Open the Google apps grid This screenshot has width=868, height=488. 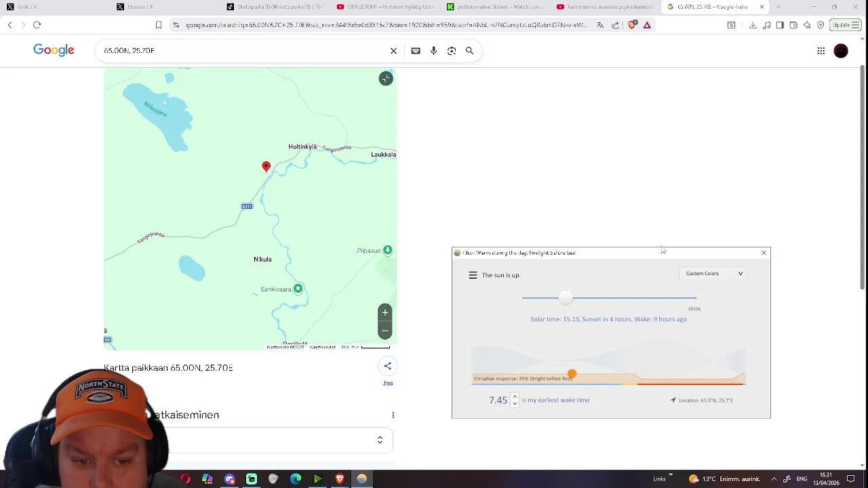[821, 51]
